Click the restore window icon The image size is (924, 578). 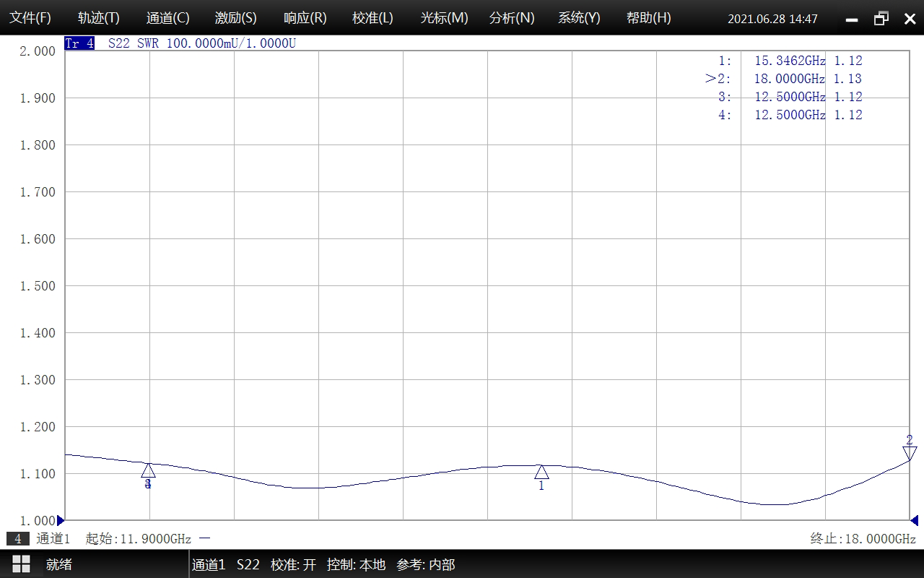click(881, 19)
